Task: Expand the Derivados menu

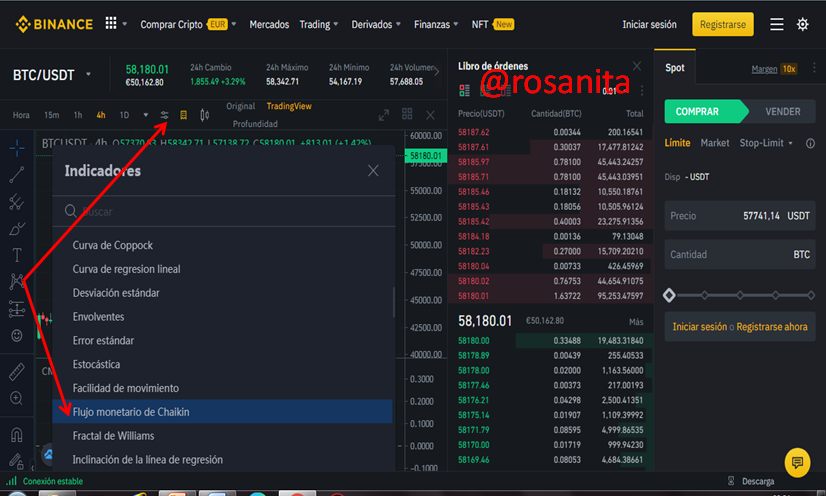Action: [376, 25]
